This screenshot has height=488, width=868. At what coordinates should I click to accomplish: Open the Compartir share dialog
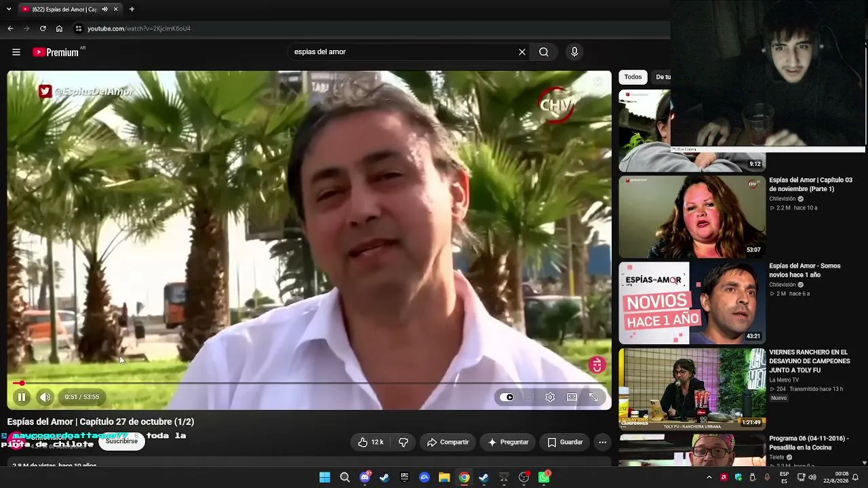coord(448,443)
